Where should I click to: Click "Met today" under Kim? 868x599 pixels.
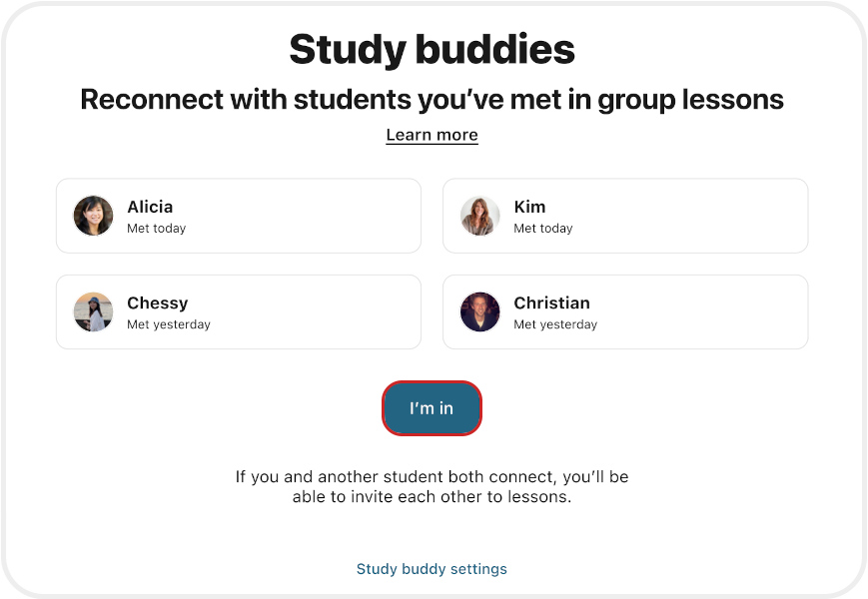542,229
